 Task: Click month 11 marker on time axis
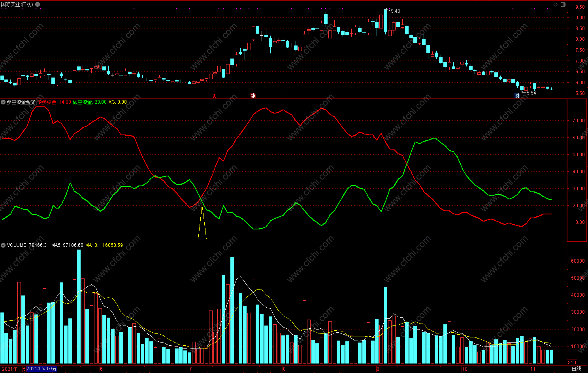click(x=533, y=369)
